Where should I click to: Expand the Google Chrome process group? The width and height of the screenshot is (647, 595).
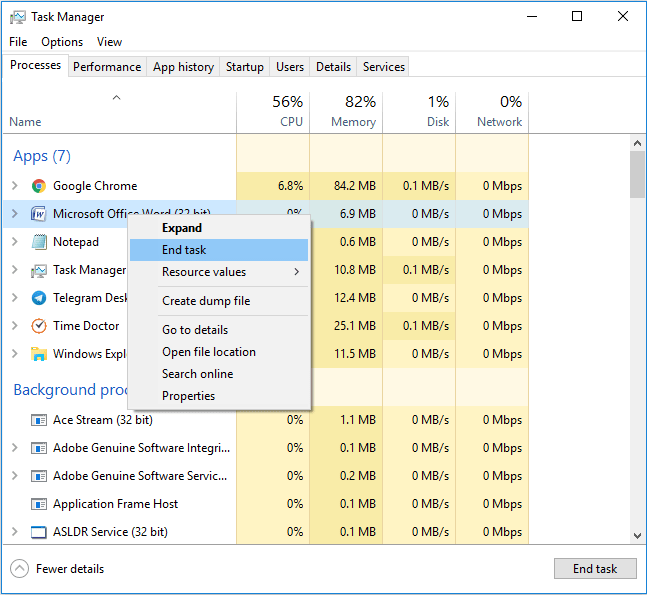[x=15, y=186]
